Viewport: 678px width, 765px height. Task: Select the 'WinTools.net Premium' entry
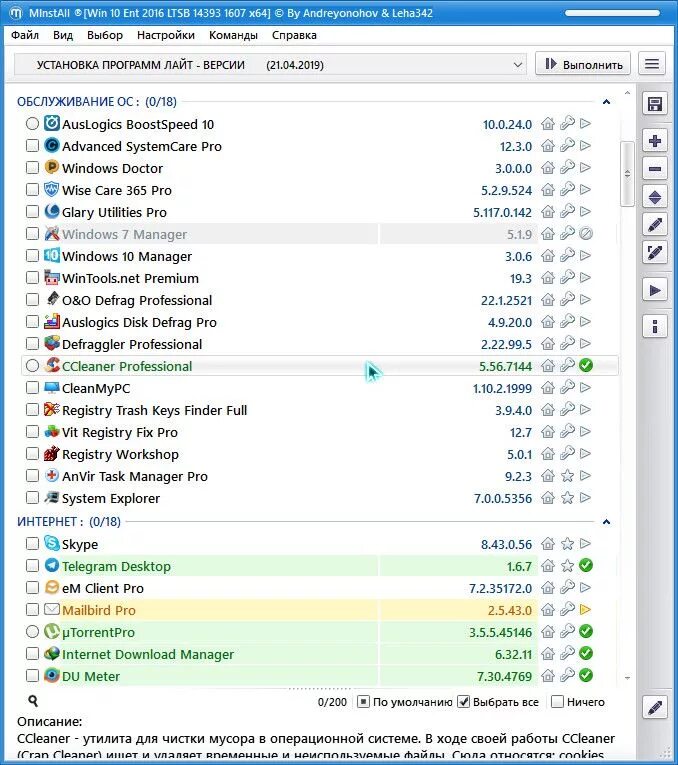(x=319, y=278)
